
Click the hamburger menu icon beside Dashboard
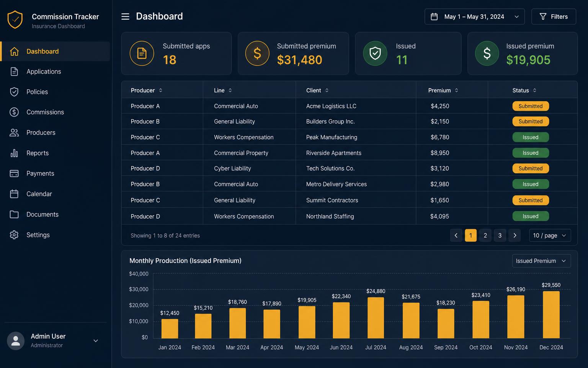[x=125, y=16]
